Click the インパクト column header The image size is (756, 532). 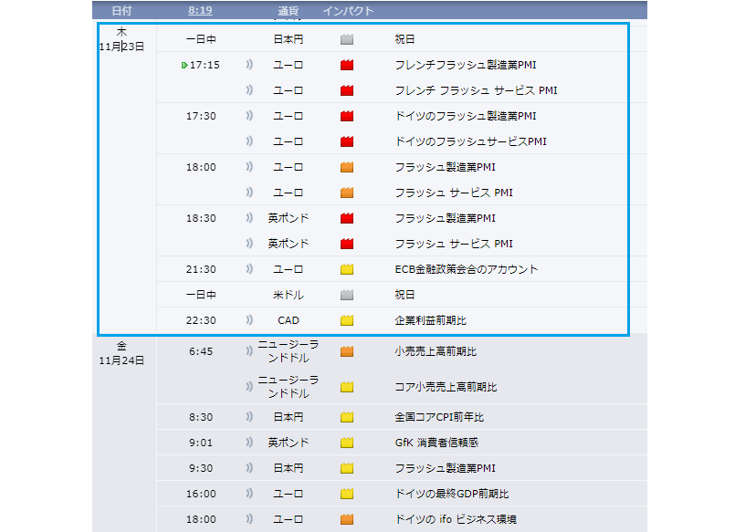(x=348, y=11)
